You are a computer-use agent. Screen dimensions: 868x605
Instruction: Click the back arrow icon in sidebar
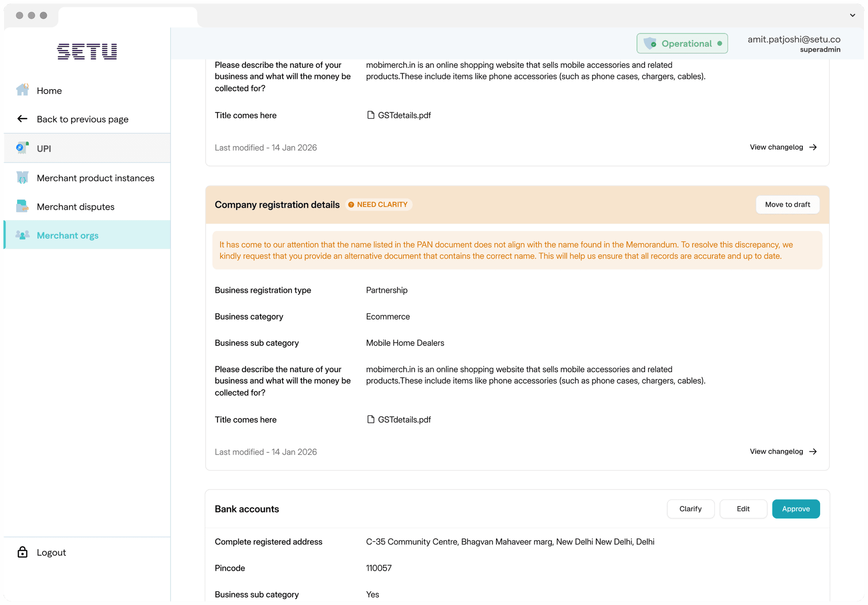[22, 119]
